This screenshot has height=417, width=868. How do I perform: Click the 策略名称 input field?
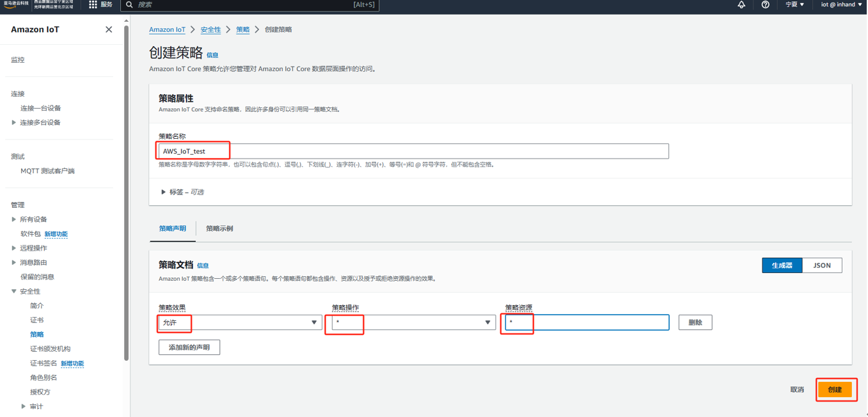[x=414, y=151]
